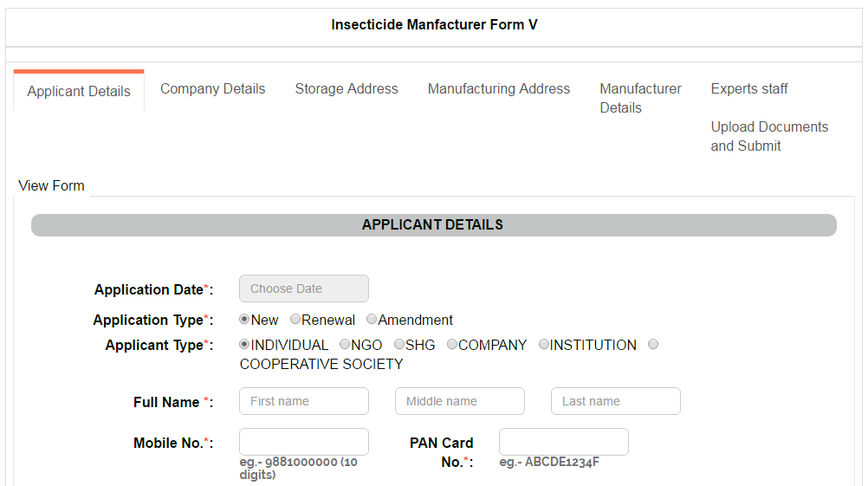Go to Manufacturing Address tab
The width and height of the screenshot is (868, 486).
[499, 88]
